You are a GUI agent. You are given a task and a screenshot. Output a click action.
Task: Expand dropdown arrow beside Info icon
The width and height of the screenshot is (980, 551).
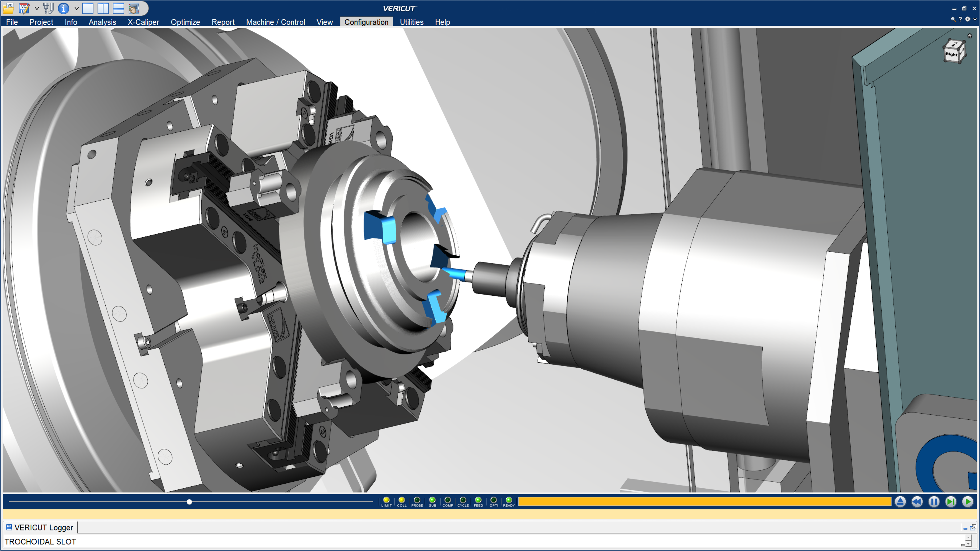[x=76, y=8]
